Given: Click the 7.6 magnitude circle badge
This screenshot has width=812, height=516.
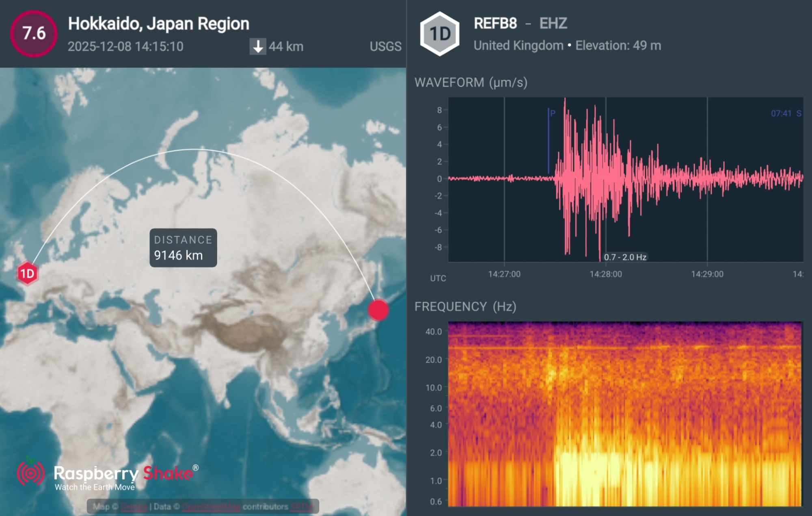Looking at the screenshot, I should pyautogui.click(x=34, y=33).
